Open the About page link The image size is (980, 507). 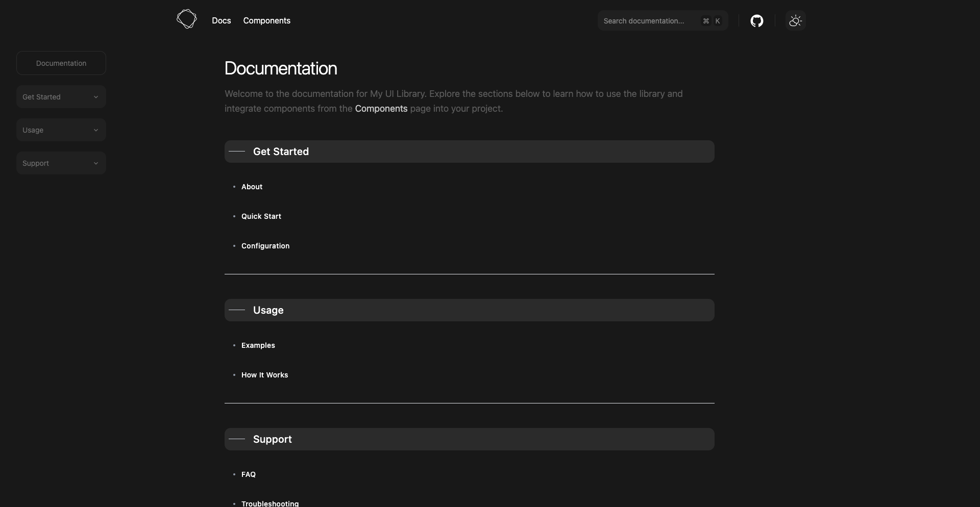click(252, 187)
